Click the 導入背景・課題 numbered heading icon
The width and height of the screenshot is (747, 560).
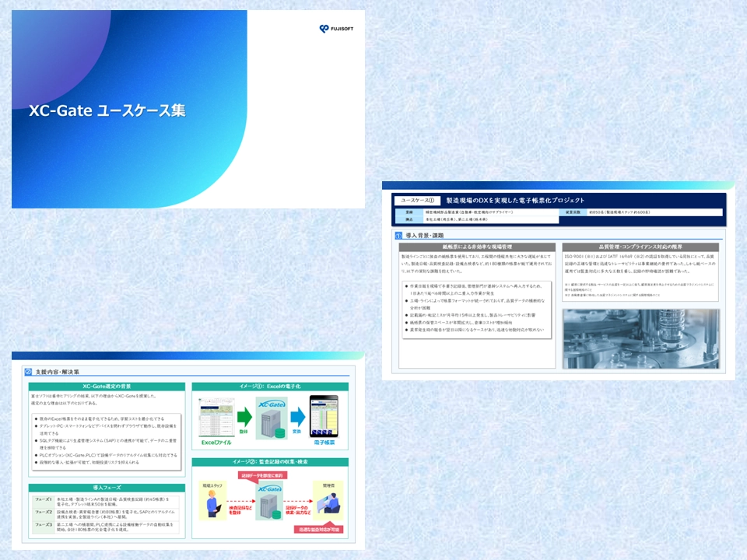point(398,234)
